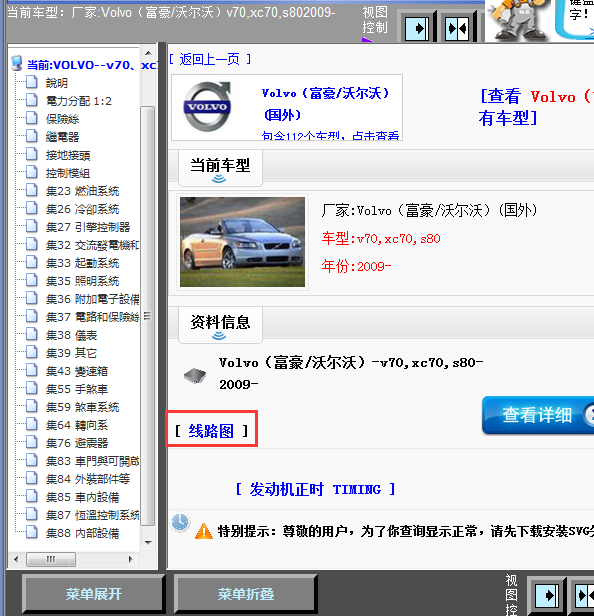Click 菜单展开 expand menu button
Image resolution: width=594 pixels, height=616 pixels.
(x=94, y=594)
